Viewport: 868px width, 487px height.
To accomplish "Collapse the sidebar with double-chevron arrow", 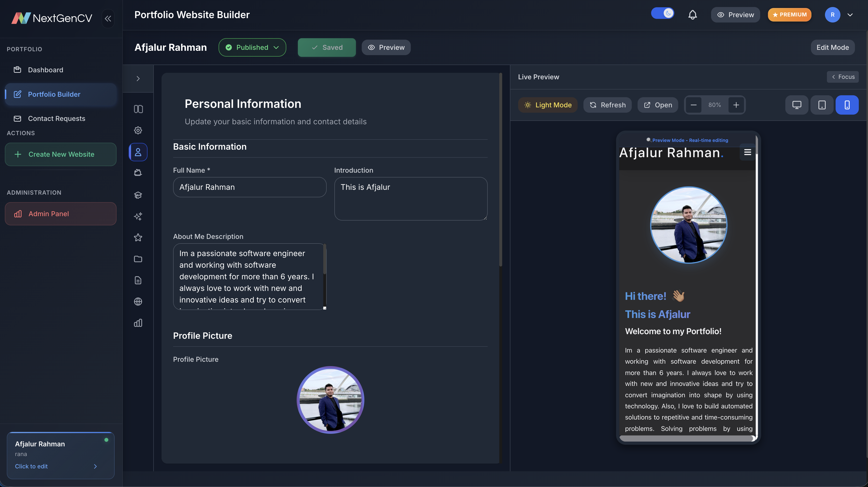I will pos(108,19).
